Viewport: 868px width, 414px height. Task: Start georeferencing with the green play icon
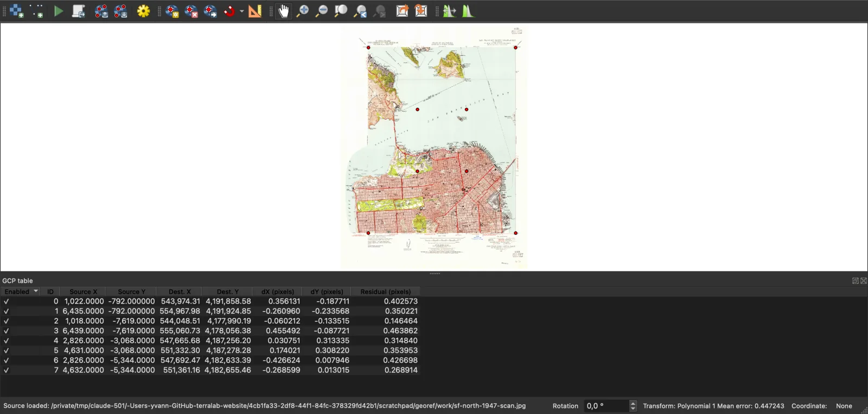tap(59, 11)
